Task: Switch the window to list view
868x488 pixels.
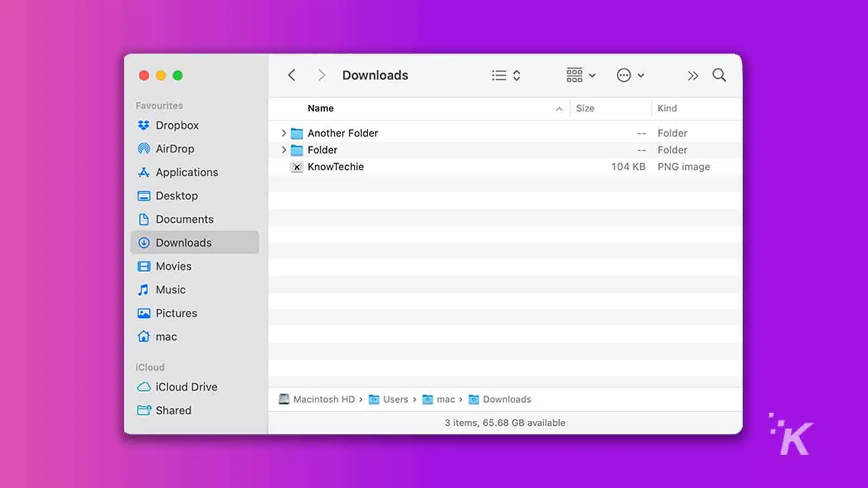Action: [499, 75]
